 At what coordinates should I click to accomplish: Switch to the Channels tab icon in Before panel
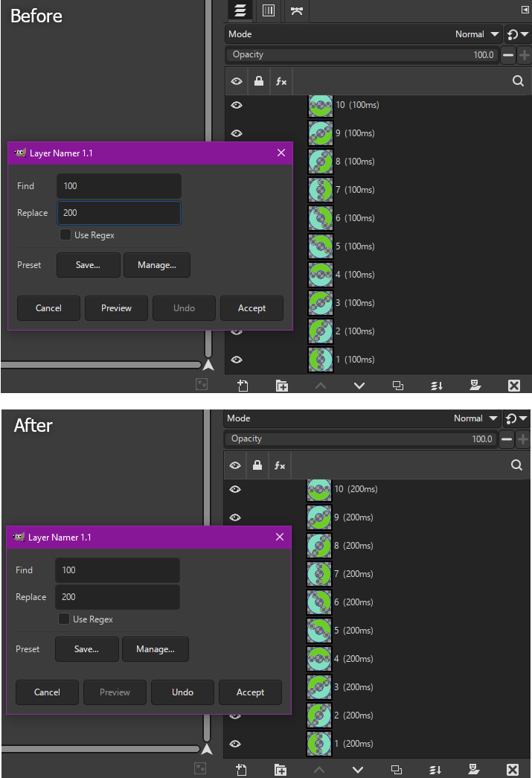tap(268, 10)
